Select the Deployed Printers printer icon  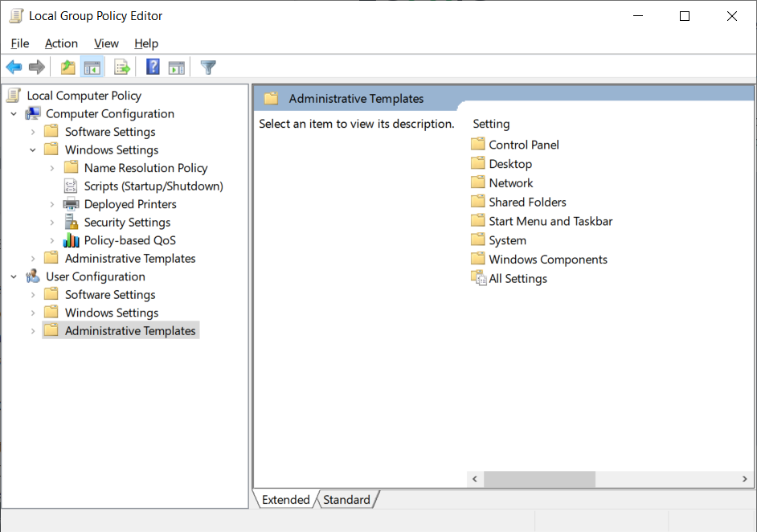tap(71, 204)
